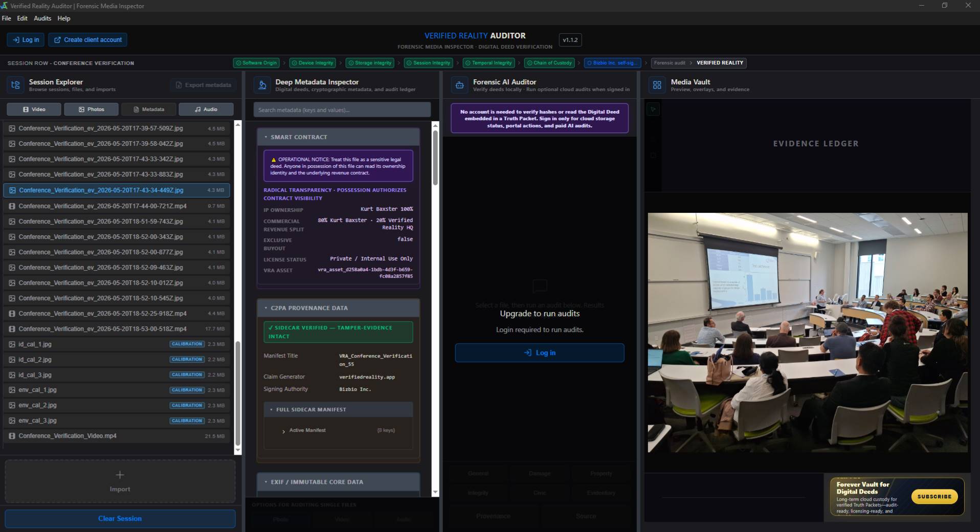This screenshot has height=532, width=980.
Task: Click the Session Explorer panel icon
Action: point(15,85)
